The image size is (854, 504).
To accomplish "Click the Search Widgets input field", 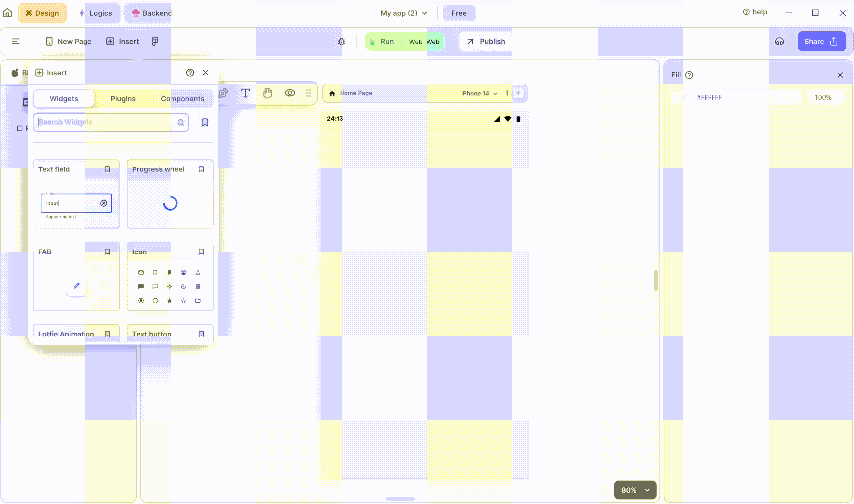I will pos(107,122).
